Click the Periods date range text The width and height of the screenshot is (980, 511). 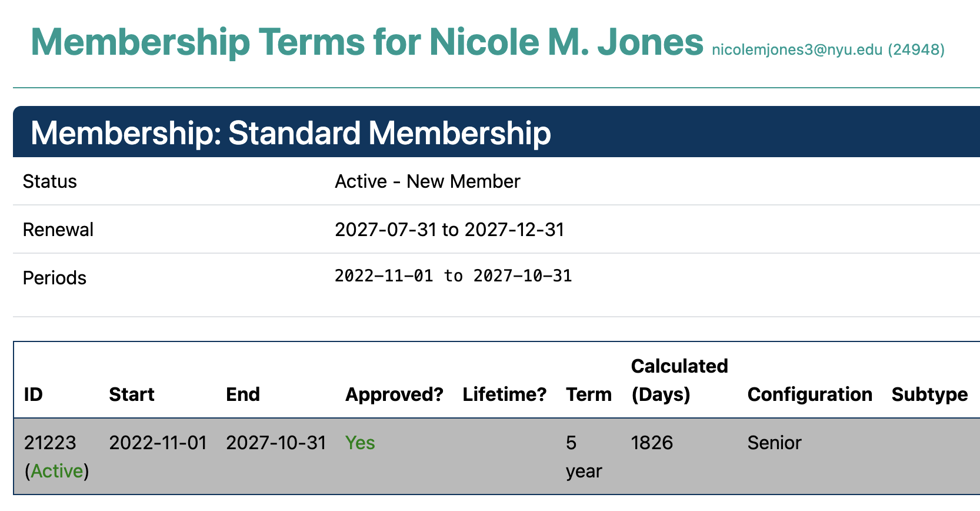(x=453, y=276)
